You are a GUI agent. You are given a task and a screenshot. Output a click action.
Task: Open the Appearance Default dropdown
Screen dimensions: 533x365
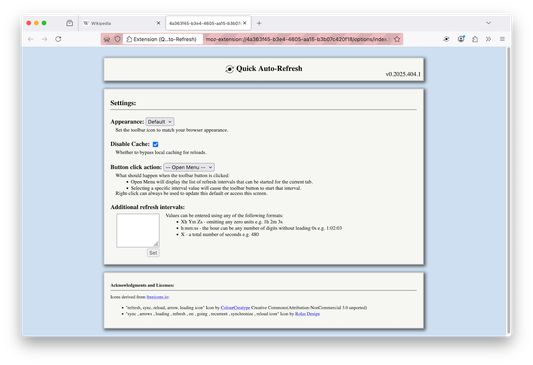160,122
